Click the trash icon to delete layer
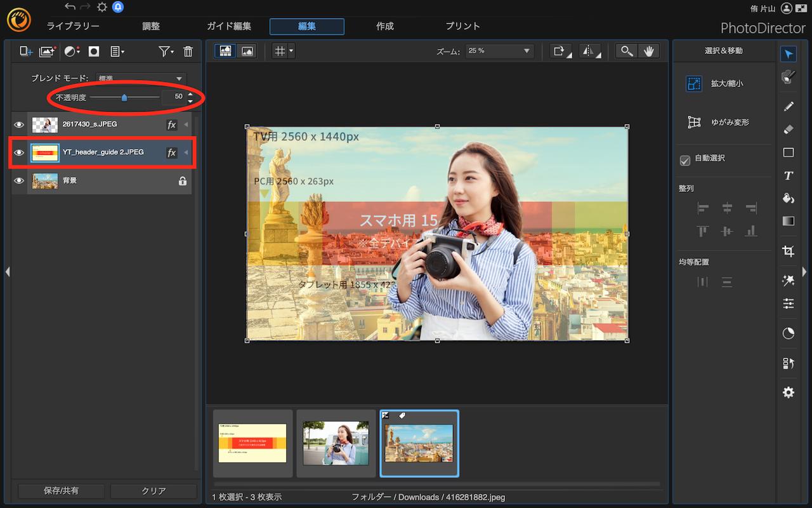Viewport: 812px width, 508px height. [188, 51]
